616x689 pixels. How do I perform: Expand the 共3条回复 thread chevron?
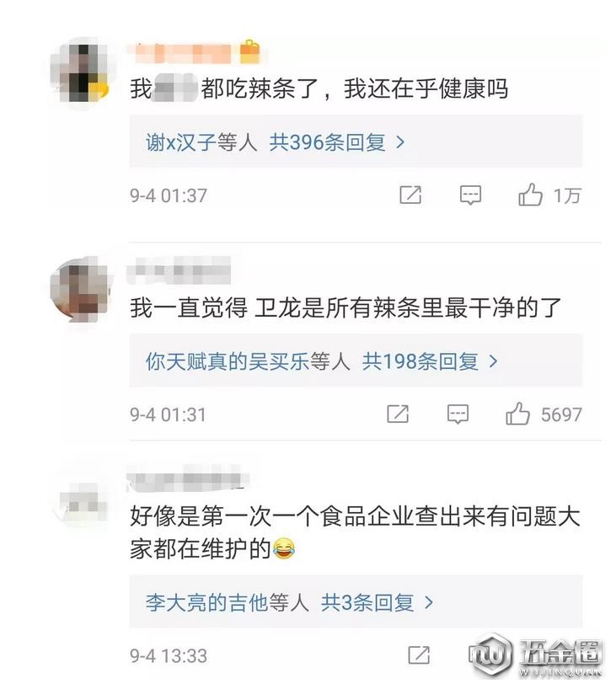[429, 602]
